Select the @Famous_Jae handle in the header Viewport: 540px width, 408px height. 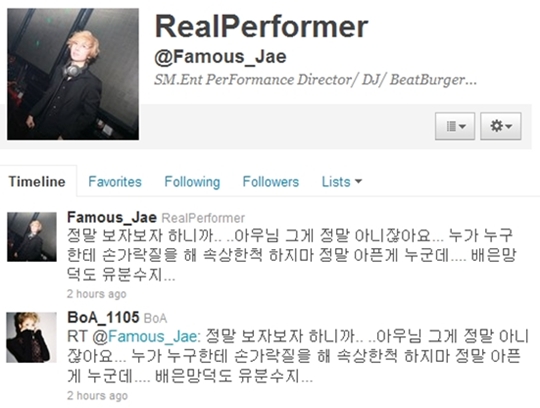pyautogui.click(x=220, y=57)
